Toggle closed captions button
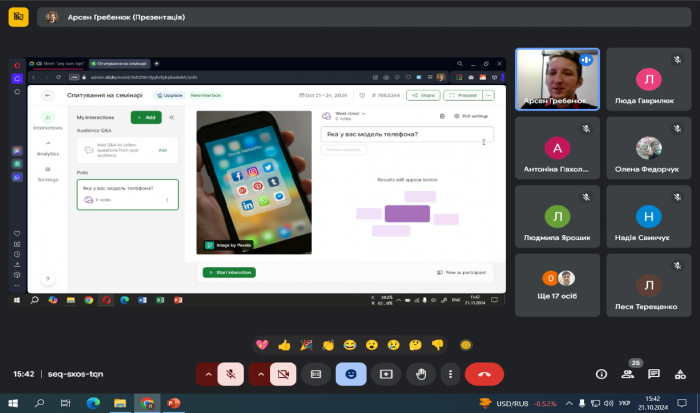The width and height of the screenshot is (700, 413). (316, 373)
